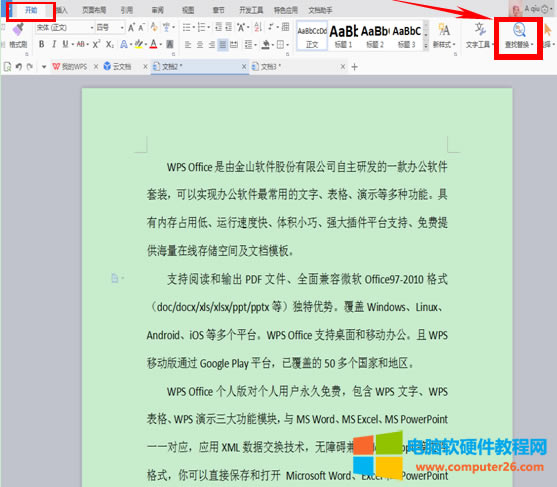Screen dimensions: 557x487
Task: Open the 视图 View ribbon tab
Action: [188, 10]
